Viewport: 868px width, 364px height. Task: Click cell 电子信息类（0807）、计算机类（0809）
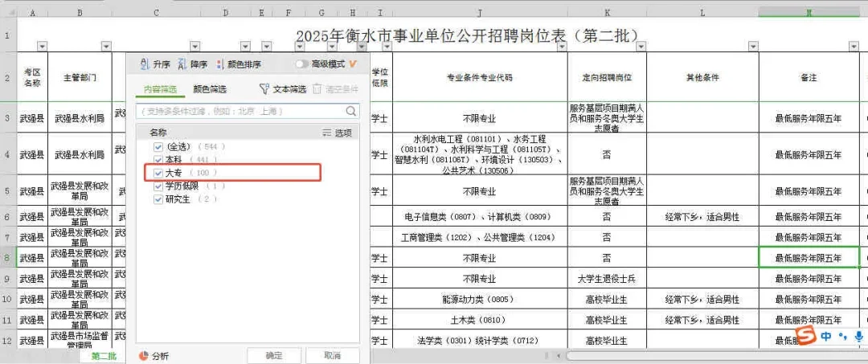click(480, 216)
